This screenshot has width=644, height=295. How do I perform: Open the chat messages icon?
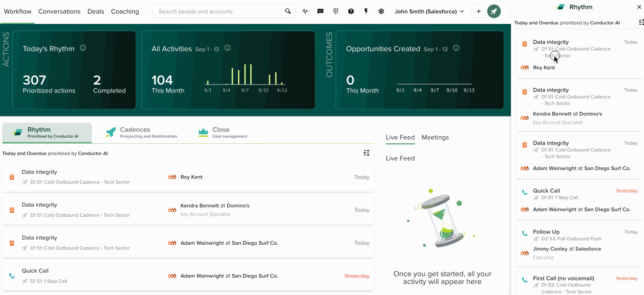pos(321,11)
